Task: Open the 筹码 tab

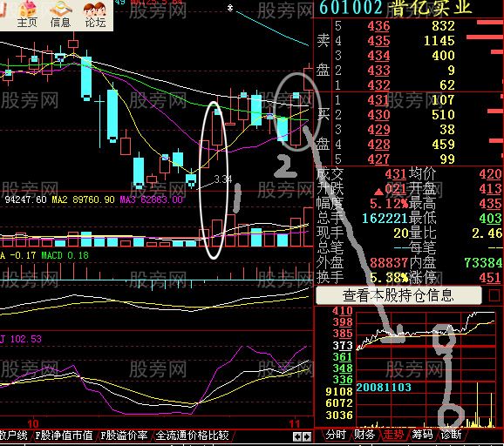Action: [422, 435]
